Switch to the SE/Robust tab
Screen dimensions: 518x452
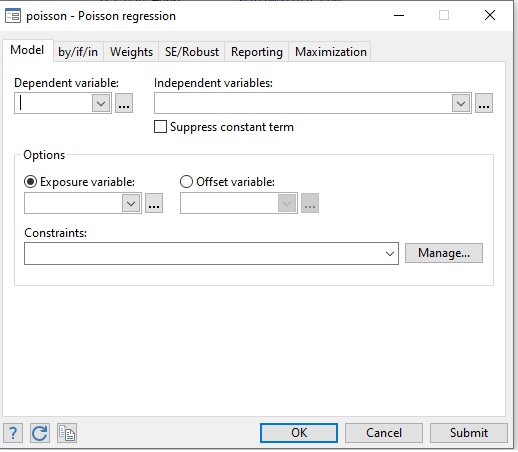(x=192, y=52)
